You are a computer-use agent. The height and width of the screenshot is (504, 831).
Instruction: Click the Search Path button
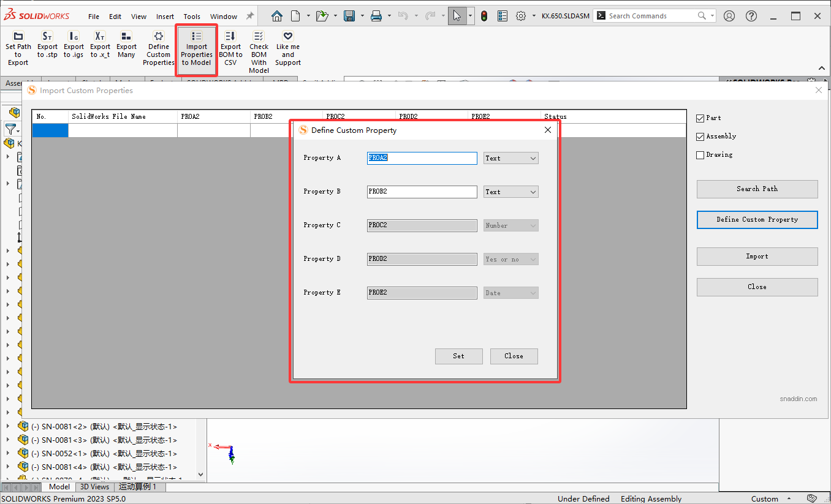coord(757,189)
